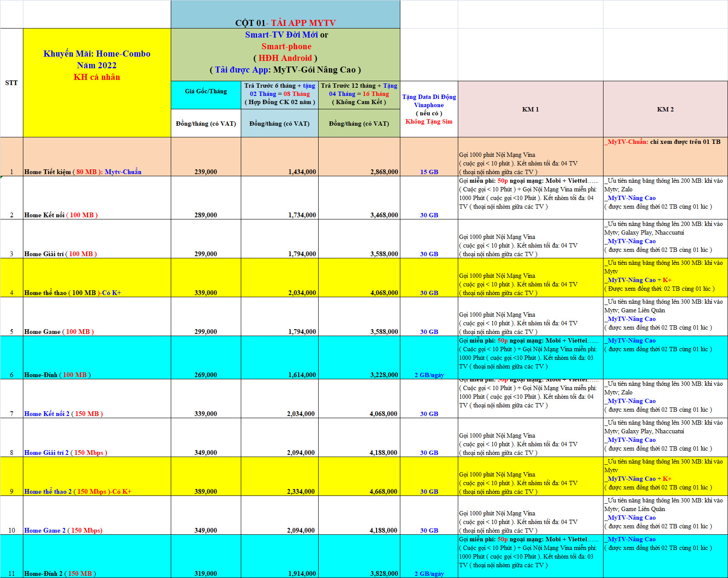Viewport: 728px width, 578px height.
Task: Click the KM 1 cell of the Home Tiết kiệm row
Action: click(530, 157)
